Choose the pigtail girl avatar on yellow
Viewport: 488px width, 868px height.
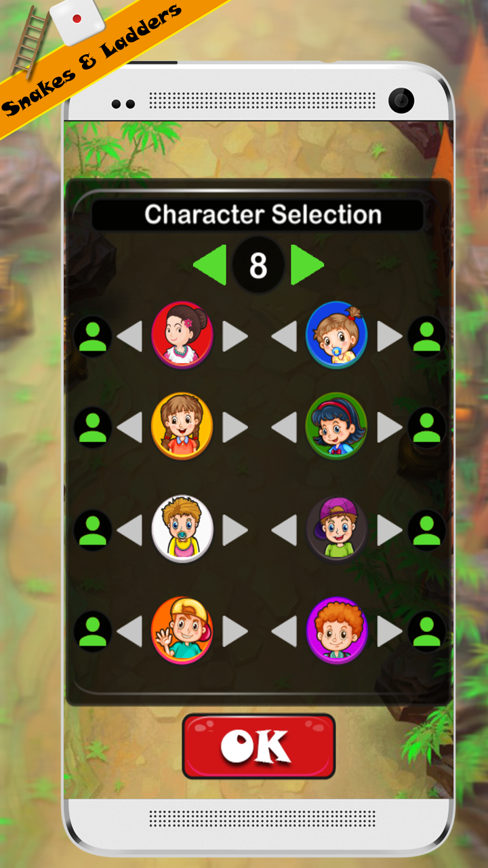(182, 427)
